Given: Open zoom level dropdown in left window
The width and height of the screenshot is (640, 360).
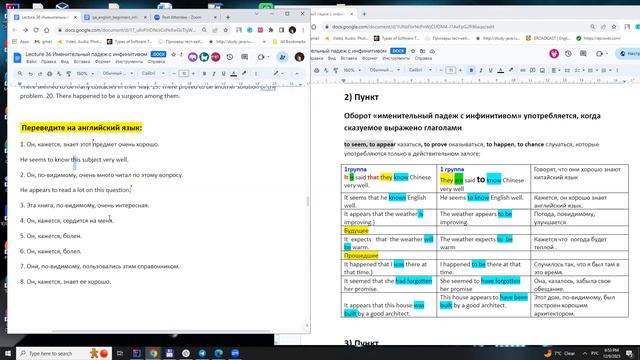Looking at the screenshot, I should 85,74.
